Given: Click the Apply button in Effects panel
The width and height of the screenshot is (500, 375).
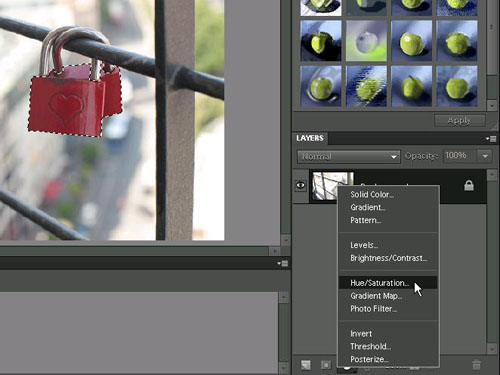Looking at the screenshot, I should tap(460, 121).
